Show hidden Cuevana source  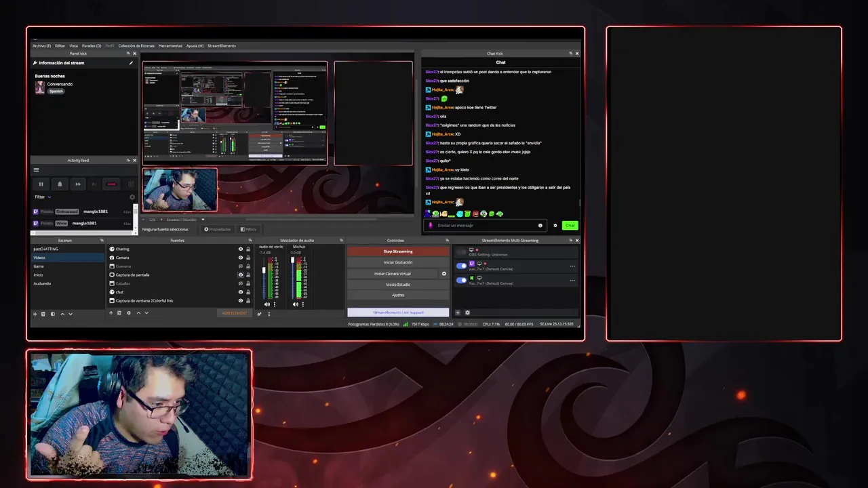(x=241, y=266)
